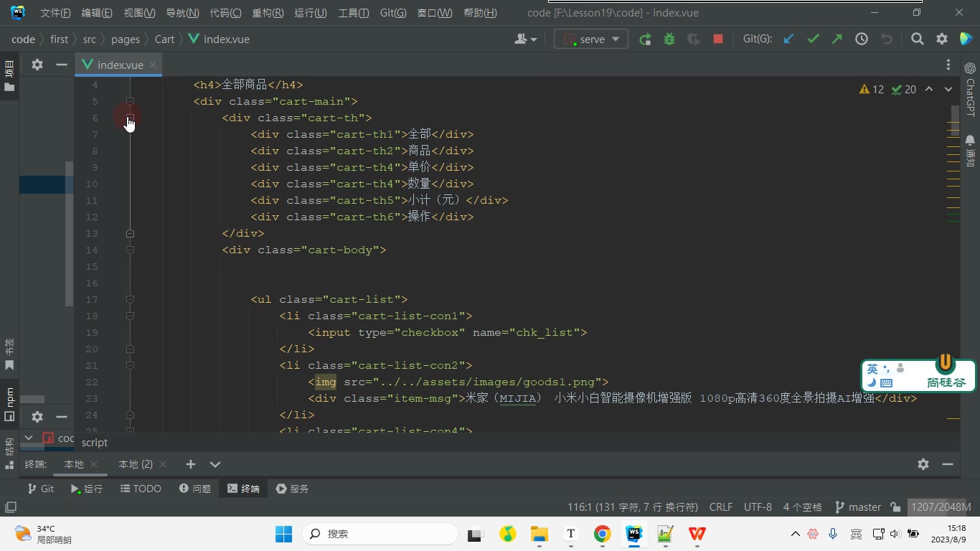Stop the running serve process

coord(718,39)
